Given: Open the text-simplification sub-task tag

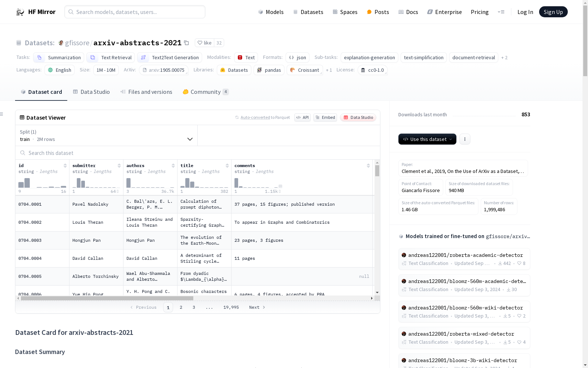Looking at the screenshot, I should coord(424,57).
